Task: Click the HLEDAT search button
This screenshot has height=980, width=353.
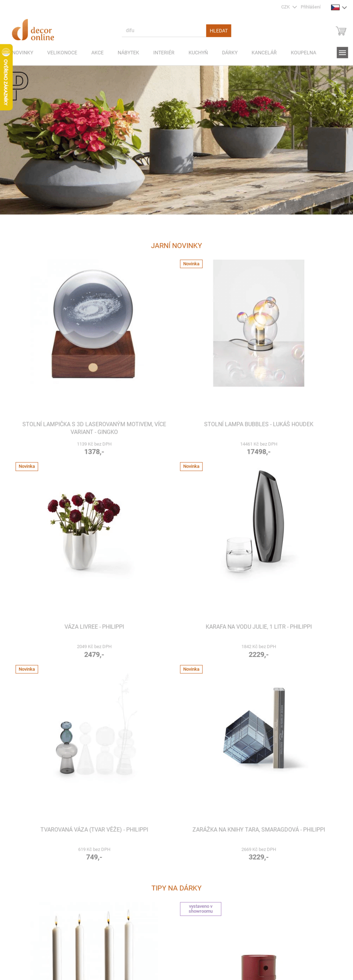Action: 218,31
